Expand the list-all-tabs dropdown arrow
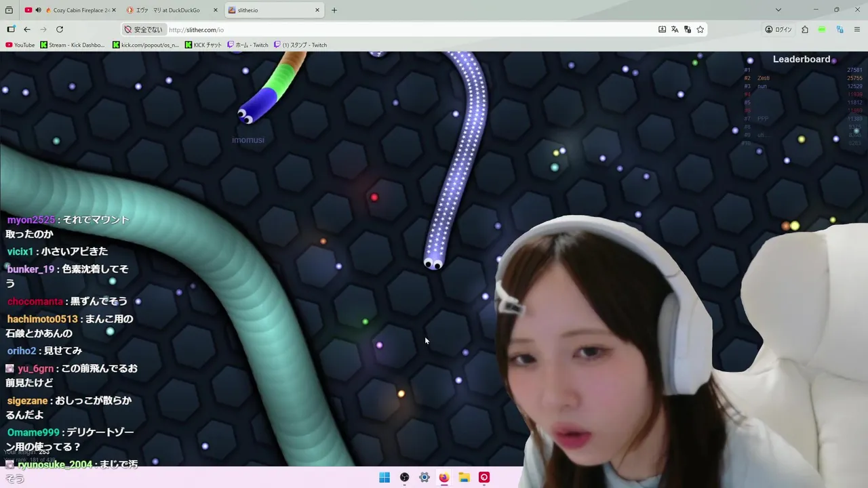 (778, 10)
